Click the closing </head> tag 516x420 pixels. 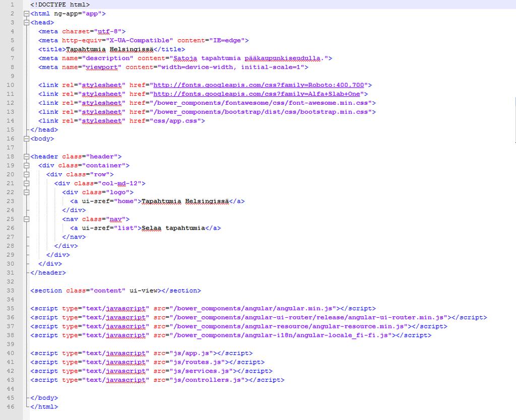click(x=44, y=130)
